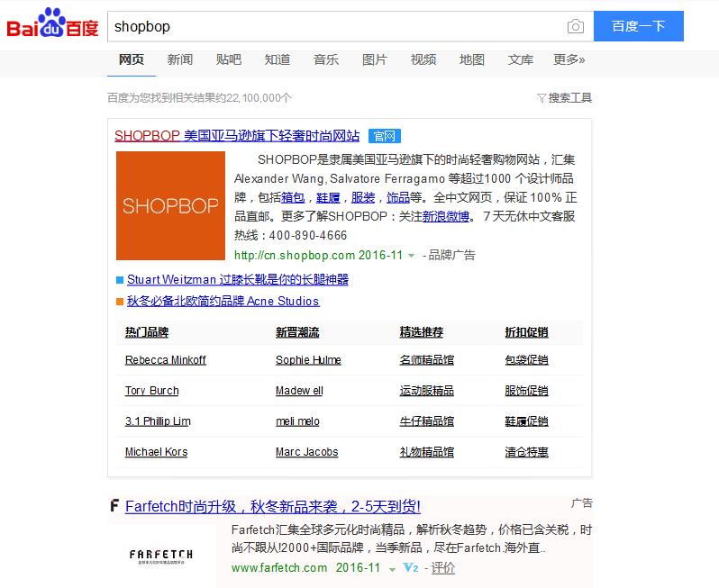
Task: Open the 清仓特惠 link
Action: pos(526,452)
